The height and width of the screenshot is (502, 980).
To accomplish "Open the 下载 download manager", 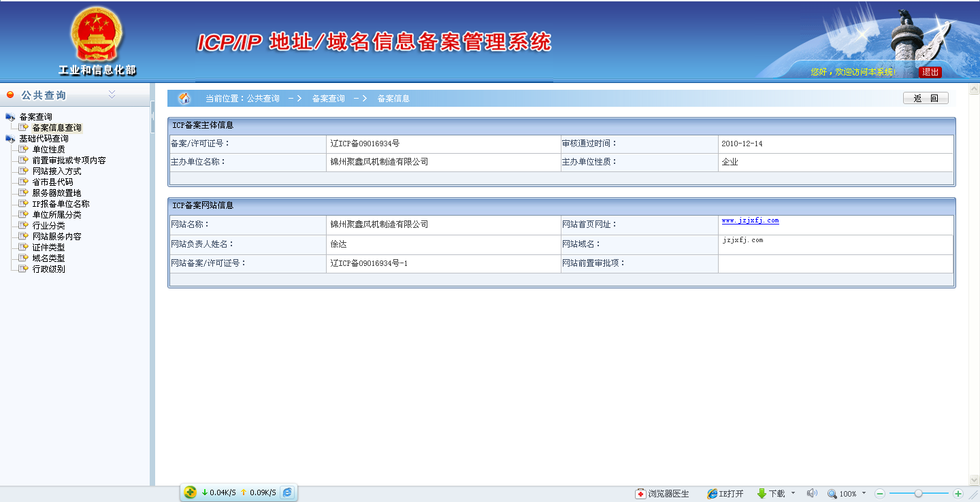I will 771,494.
